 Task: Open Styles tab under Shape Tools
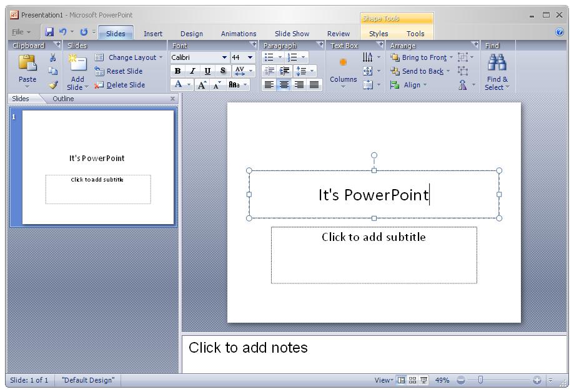(x=378, y=34)
